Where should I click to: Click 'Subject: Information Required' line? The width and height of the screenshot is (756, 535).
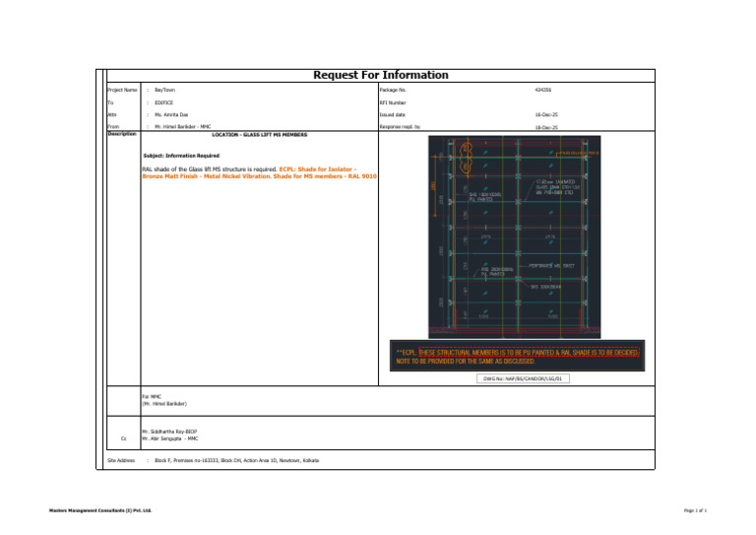coord(181,156)
